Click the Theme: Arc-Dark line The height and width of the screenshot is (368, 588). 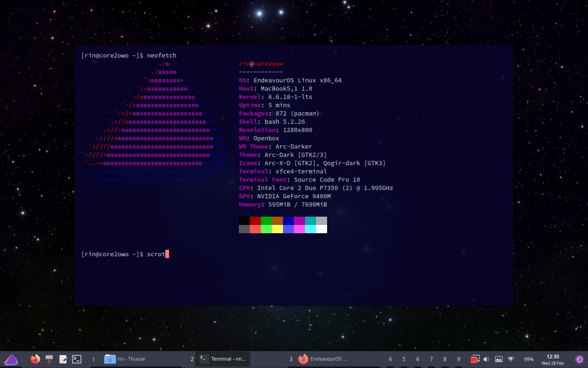[283, 155]
